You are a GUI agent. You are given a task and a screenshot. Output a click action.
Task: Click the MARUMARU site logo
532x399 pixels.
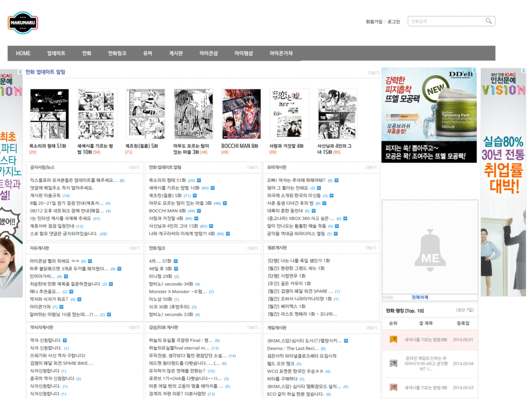pos(23,23)
